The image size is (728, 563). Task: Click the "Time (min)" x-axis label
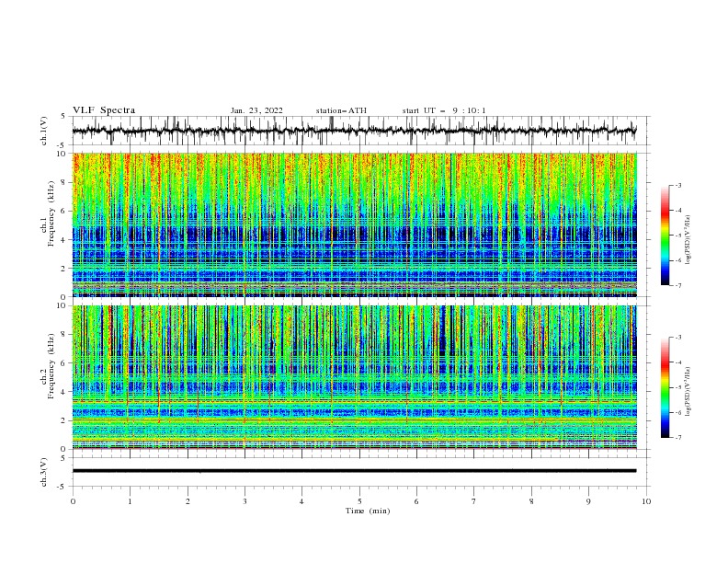coord(368,511)
